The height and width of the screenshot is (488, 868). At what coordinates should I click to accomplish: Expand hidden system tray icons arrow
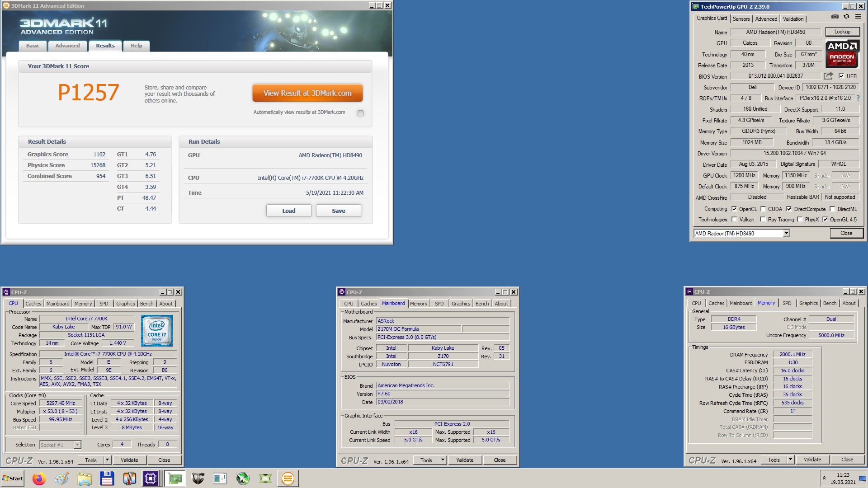pos(824,478)
